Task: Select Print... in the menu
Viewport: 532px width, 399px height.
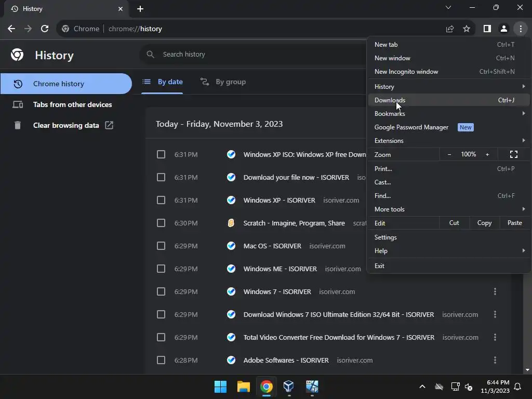Action: [448, 169]
